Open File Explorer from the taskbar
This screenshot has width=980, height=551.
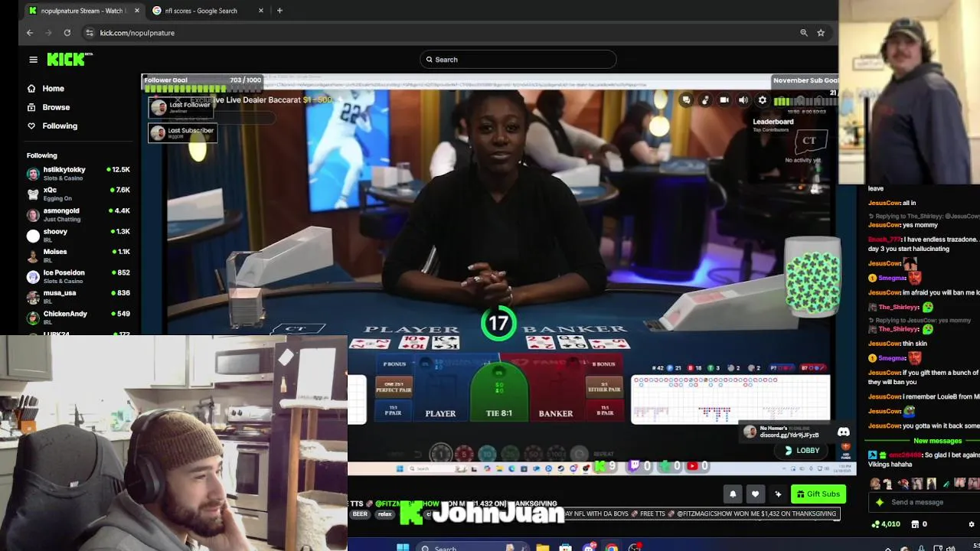coord(542,547)
